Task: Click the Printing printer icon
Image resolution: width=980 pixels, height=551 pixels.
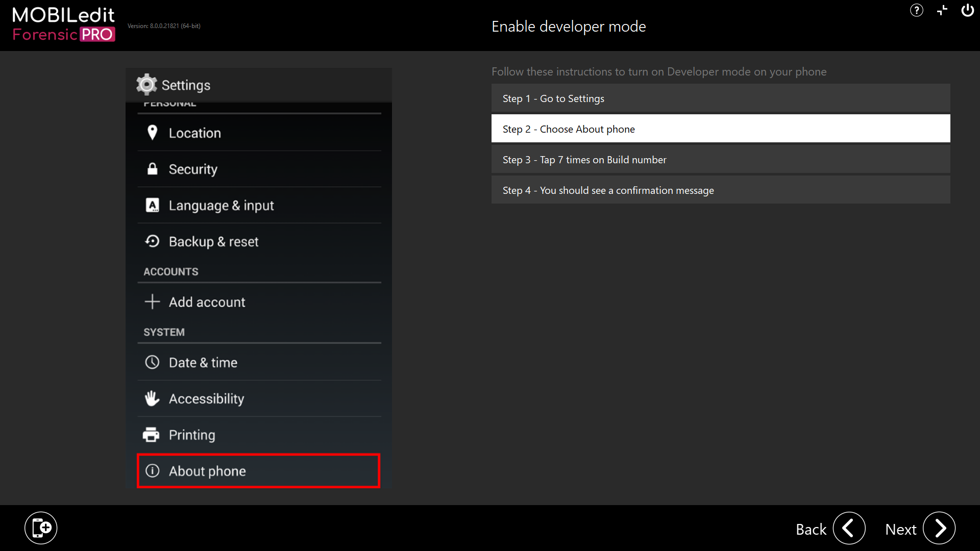Action: (151, 435)
